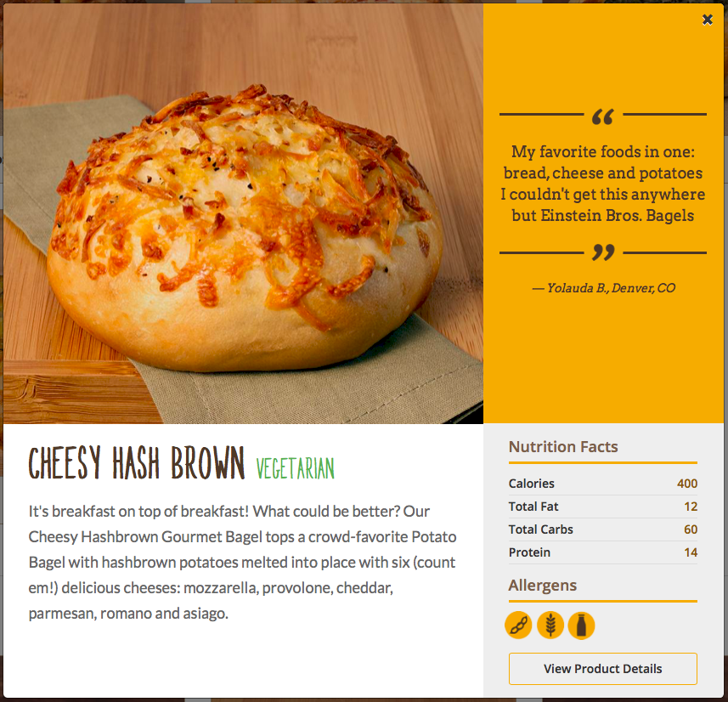Screen dimensions: 728x702
Task: Select the Cheesy Hash Brown title
Action: pyautogui.click(x=137, y=462)
